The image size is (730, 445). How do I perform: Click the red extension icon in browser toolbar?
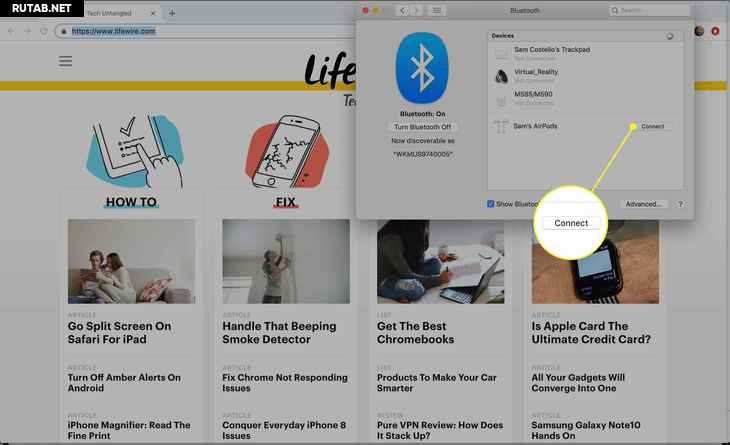click(x=716, y=31)
